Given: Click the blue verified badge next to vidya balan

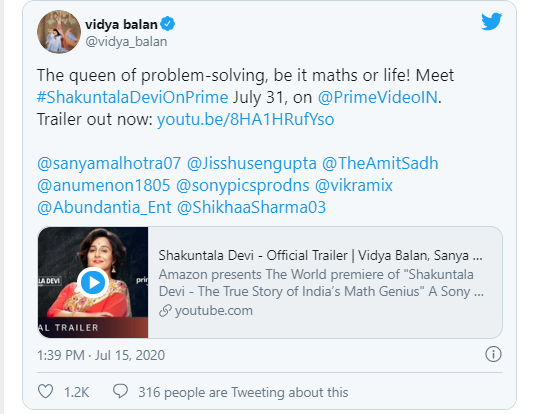Looking at the screenshot, I should (x=168, y=24).
